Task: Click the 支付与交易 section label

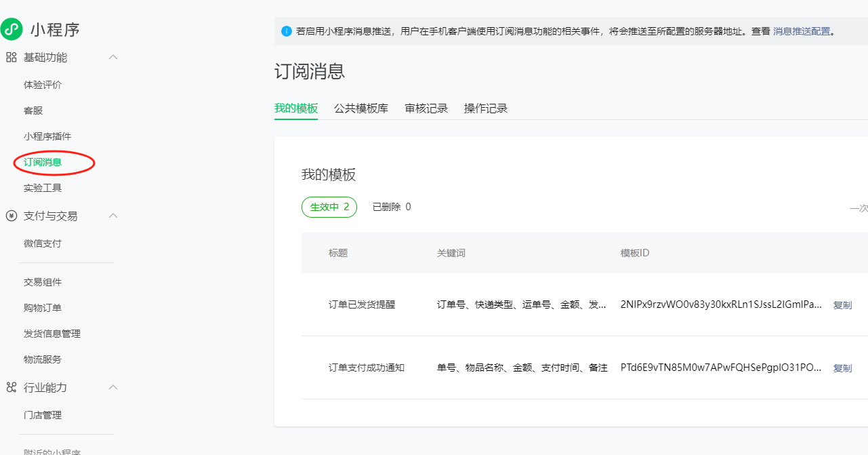Action: (x=51, y=216)
